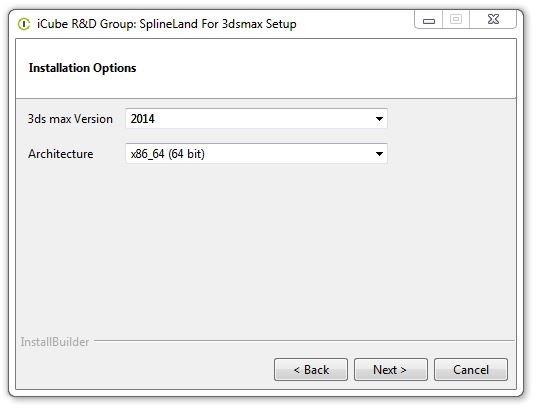538x410 pixels.
Task: Click the iCube logo icon in title bar
Action: pos(24,24)
